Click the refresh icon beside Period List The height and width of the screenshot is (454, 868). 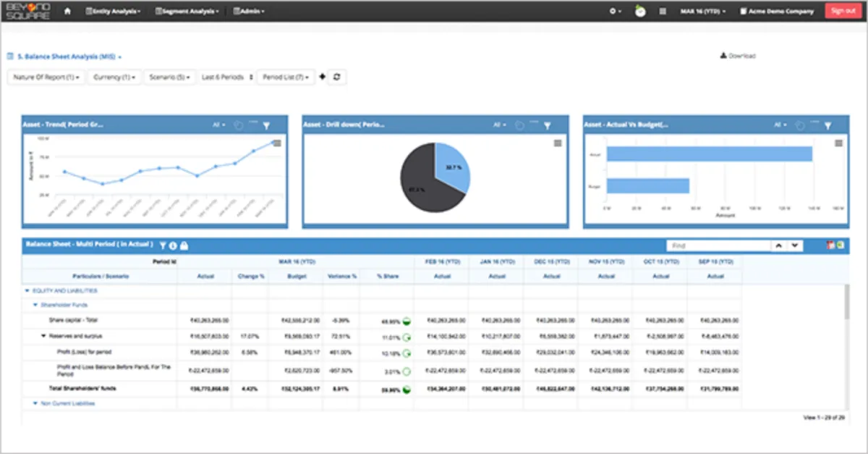point(336,77)
